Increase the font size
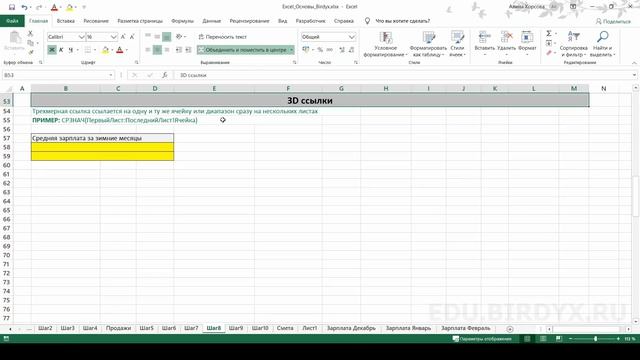Viewport: 640px width, 360px height. point(123,37)
